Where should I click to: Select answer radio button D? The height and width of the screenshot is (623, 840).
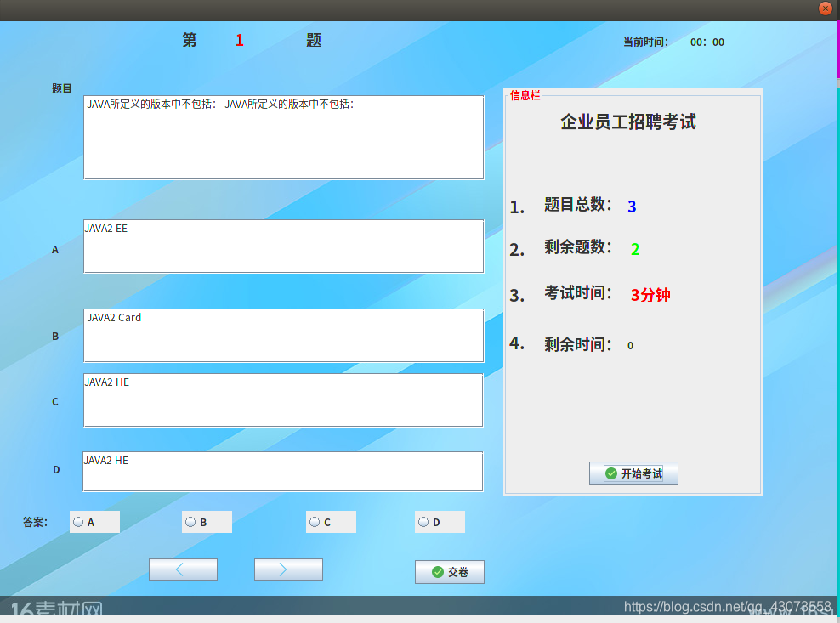423,521
